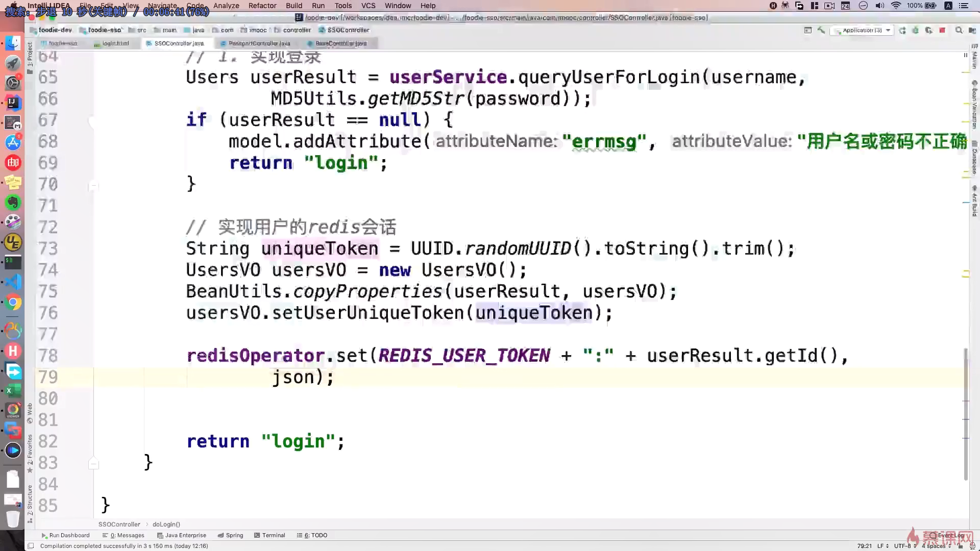This screenshot has width=980, height=551.
Task: Open Search Everywhere magnifier icon
Action: (x=959, y=31)
